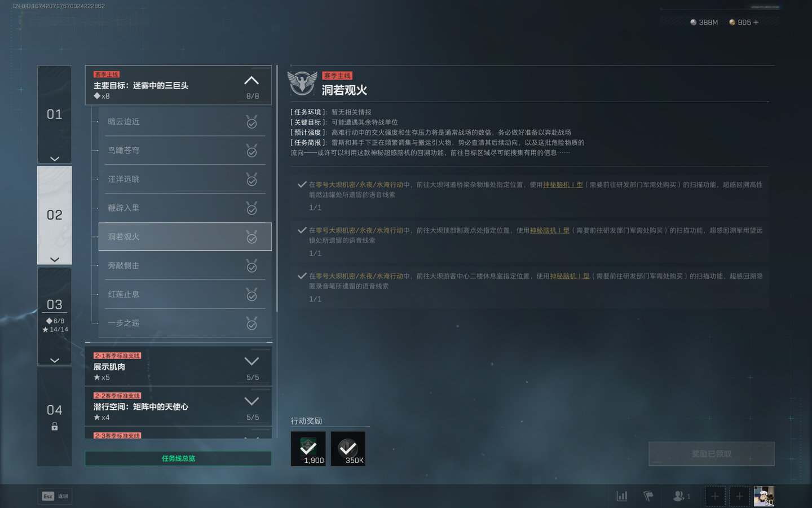Collapse the 迷雾中的三巨头 main objective group
The width and height of the screenshot is (812, 508).
(x=251, y=81)
